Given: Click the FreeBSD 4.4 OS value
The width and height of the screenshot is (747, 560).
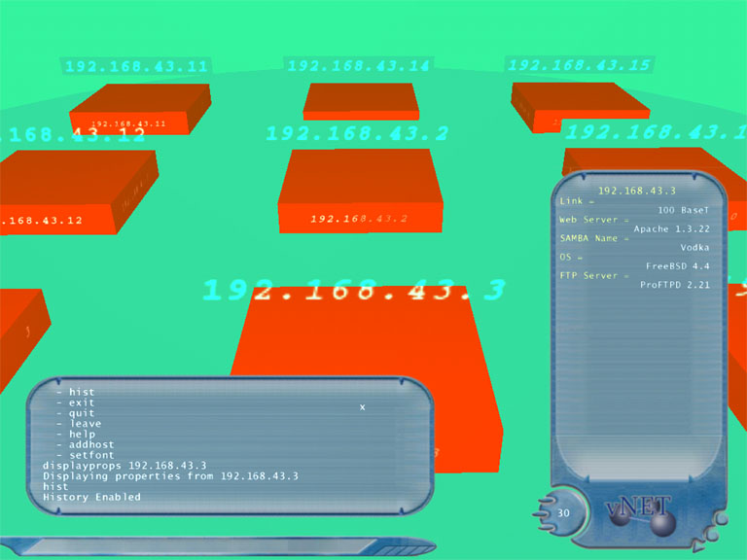Looking at the screenshot, I should (679, 265).
